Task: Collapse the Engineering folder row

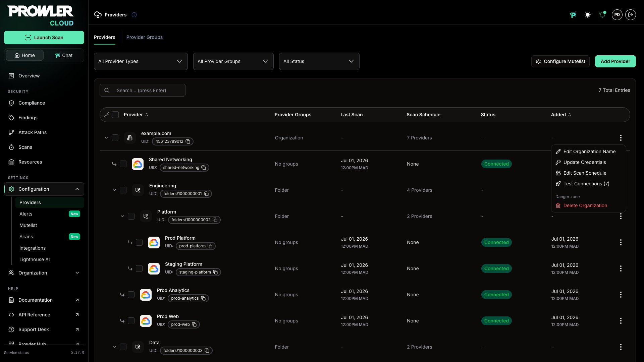Action: click(114, 190)
